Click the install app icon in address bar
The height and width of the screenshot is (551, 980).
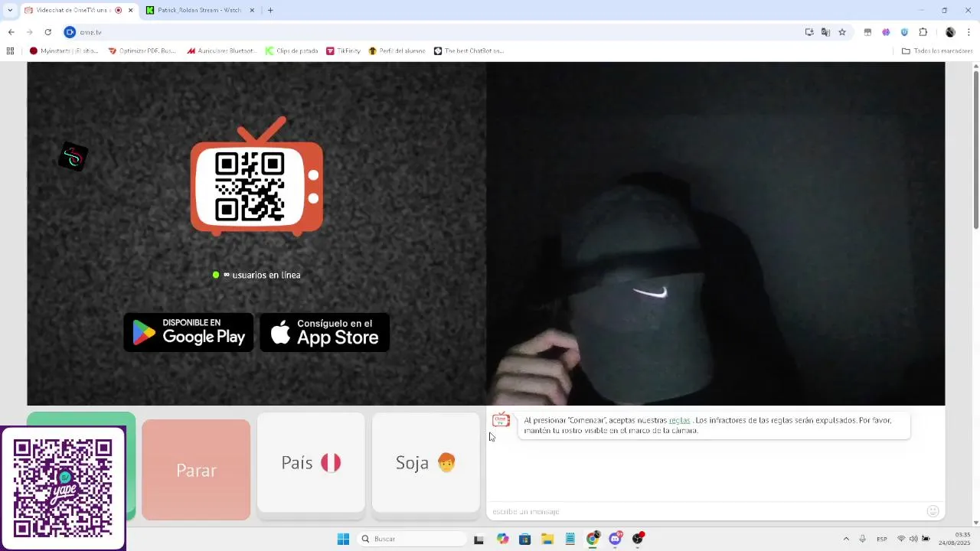809,32
